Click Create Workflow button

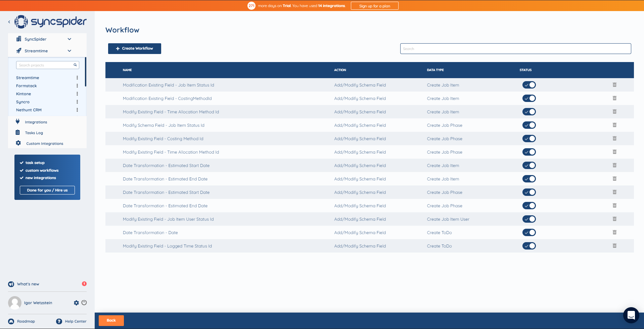pos(135,49)
